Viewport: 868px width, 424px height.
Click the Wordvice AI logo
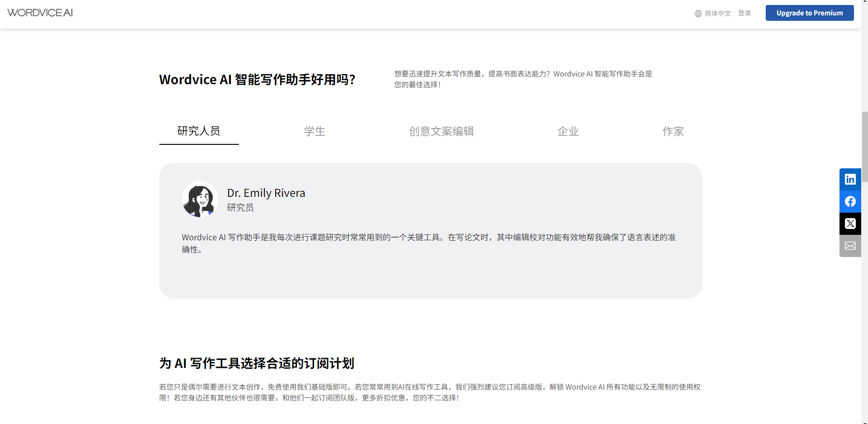(40, 13)
